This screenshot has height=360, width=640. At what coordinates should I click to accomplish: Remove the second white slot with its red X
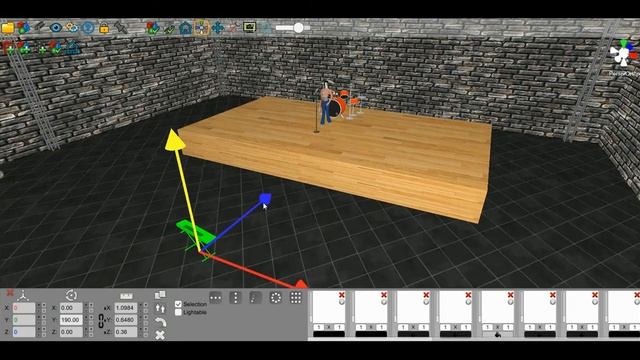(x=384, y=295)
